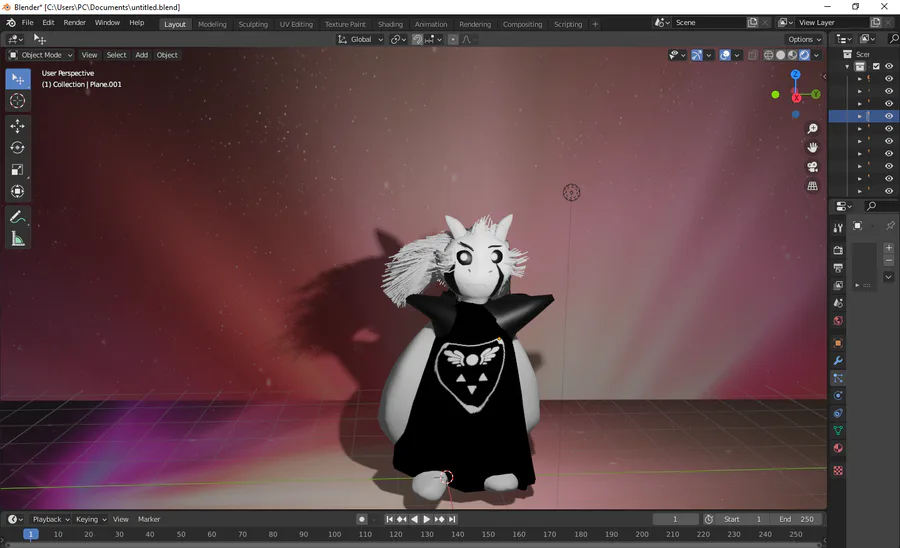
Task: Open the Global transform orientation dropdown
Action: [360, 40]
